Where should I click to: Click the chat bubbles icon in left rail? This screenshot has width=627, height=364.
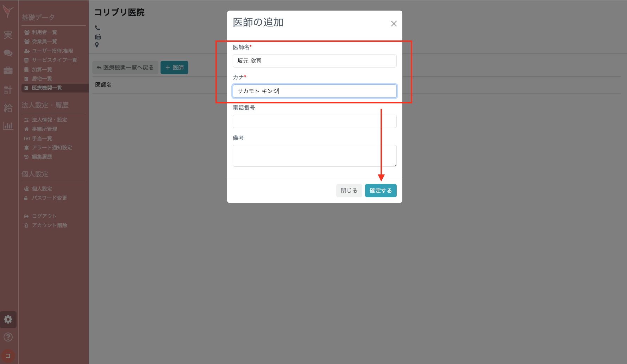(8, 53)
